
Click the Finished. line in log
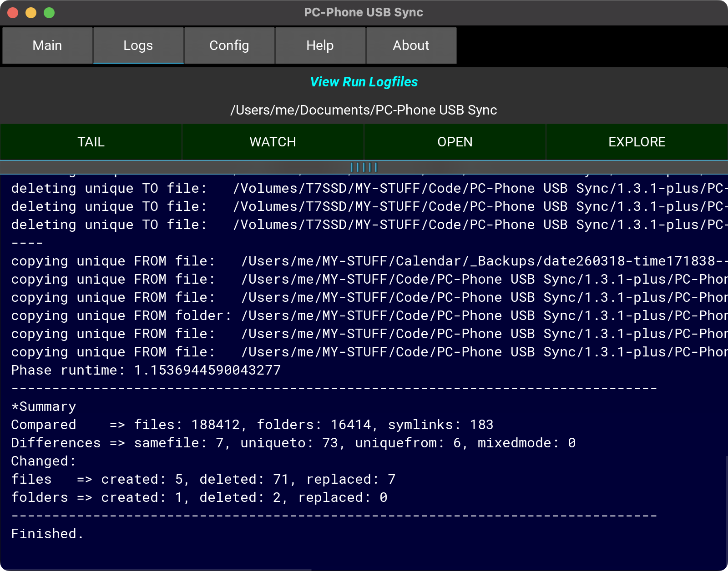pyautogui.click(x=47, y=534)
